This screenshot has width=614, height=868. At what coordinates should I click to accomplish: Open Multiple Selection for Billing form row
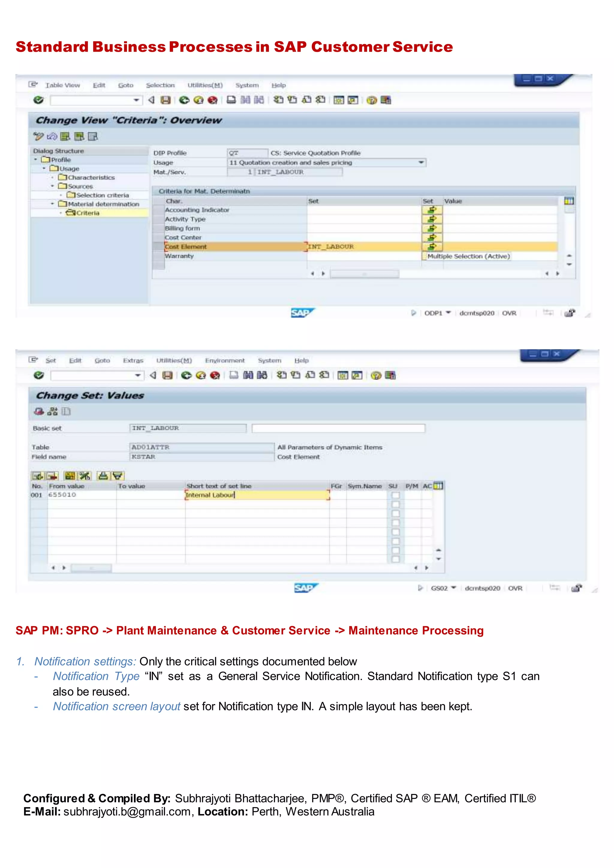click(432, 228)
